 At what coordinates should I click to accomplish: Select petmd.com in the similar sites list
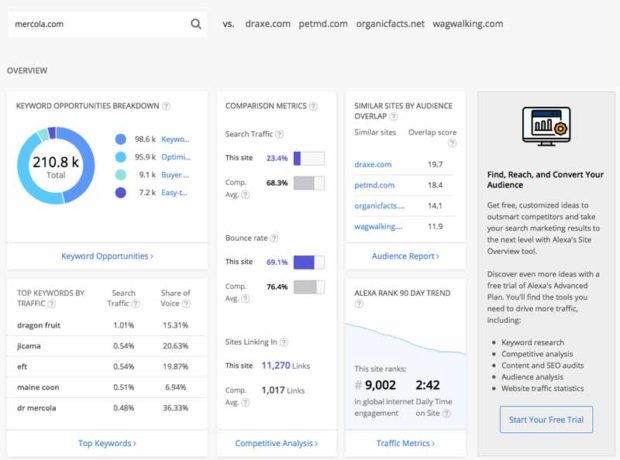[373, 185]
